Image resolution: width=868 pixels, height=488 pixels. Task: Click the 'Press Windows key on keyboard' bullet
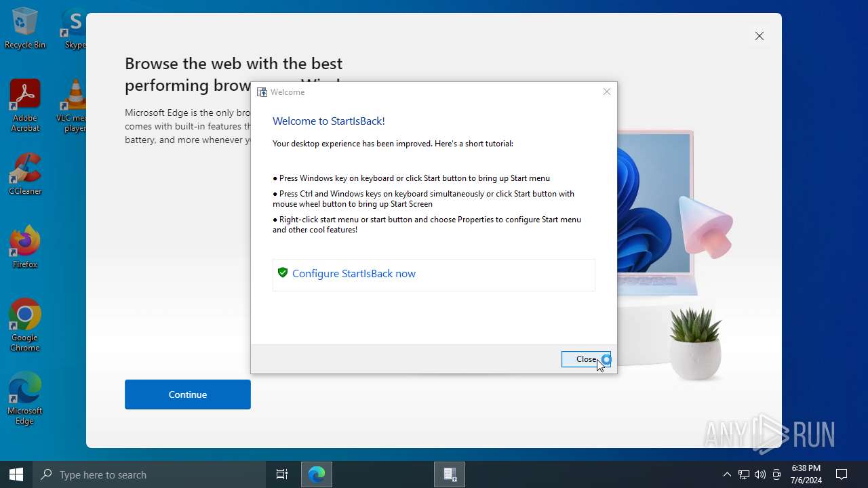point(411,178)
